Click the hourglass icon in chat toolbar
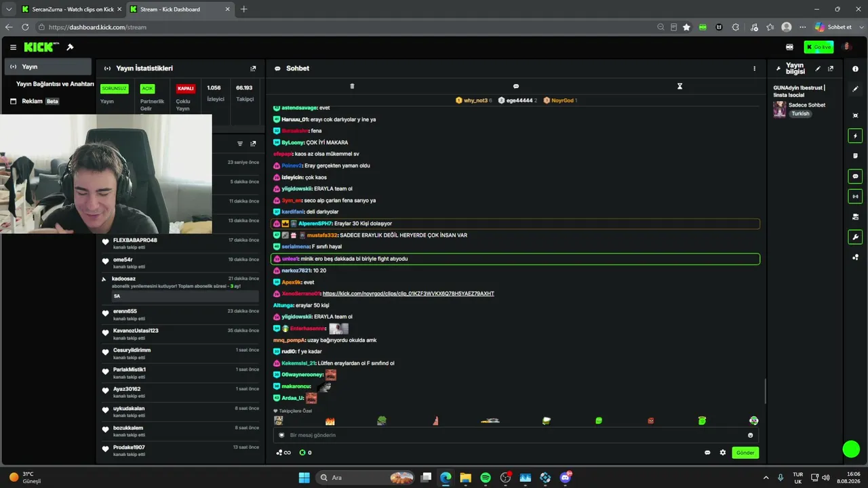The height and width of the screenshot is (488, 868). 679,86
